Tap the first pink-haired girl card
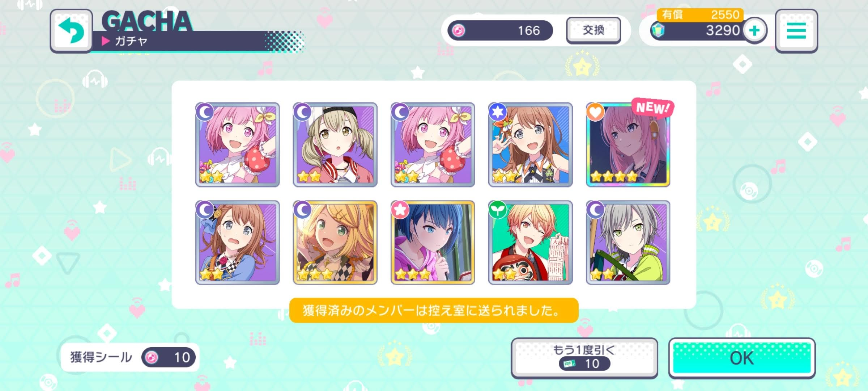 pyautogui.click(x=237, y=144)
